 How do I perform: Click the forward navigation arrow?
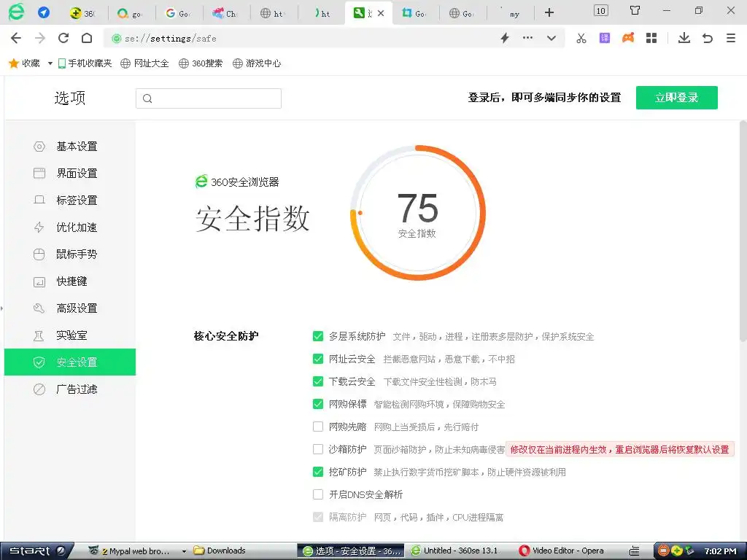click(x=40, y=38)
